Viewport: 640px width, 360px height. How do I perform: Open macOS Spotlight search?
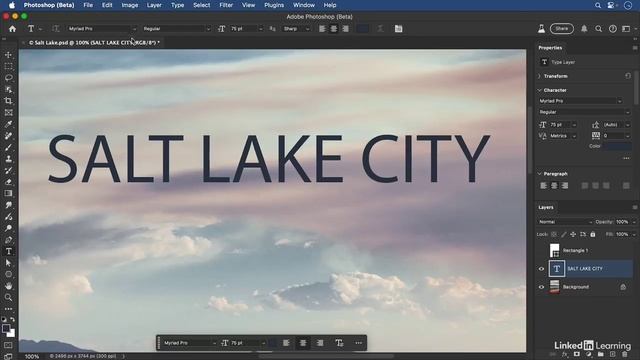click(x=598, y=5)
